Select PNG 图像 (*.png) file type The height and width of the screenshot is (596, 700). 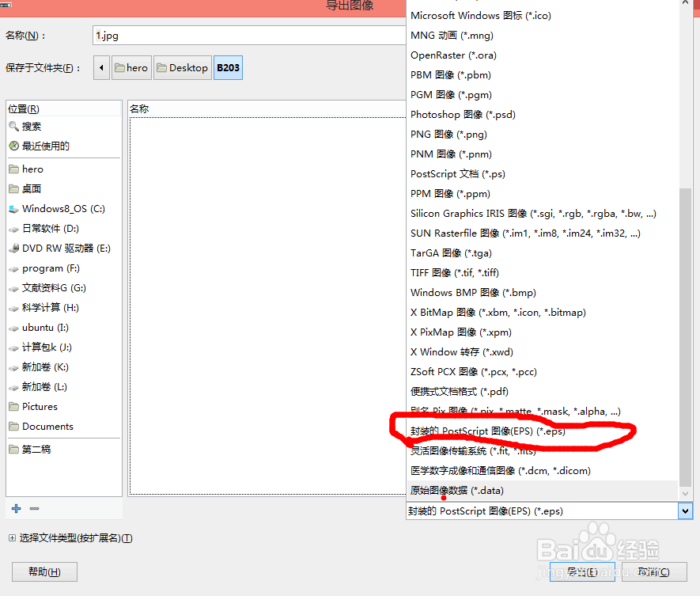coord(449,134)
